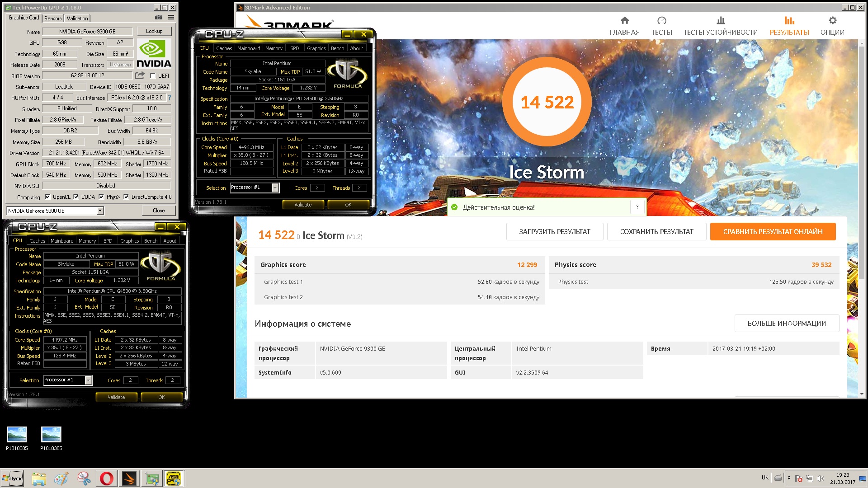Open the Action Center flag tray icon
The width and height of the screenshot is (868, 488).
799,478
